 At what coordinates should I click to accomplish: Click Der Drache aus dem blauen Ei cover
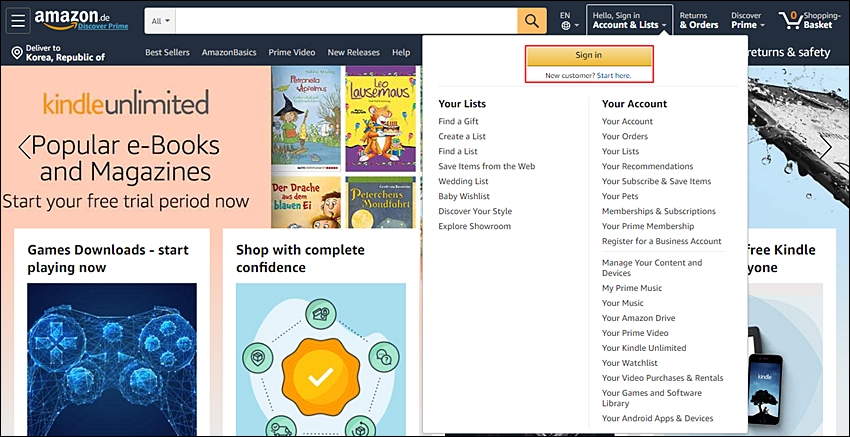306,202
